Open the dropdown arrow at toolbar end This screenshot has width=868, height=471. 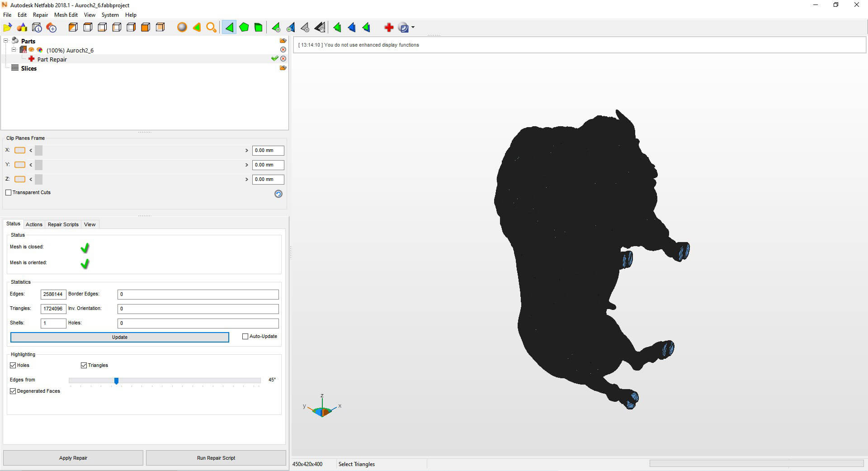point(413,28)
